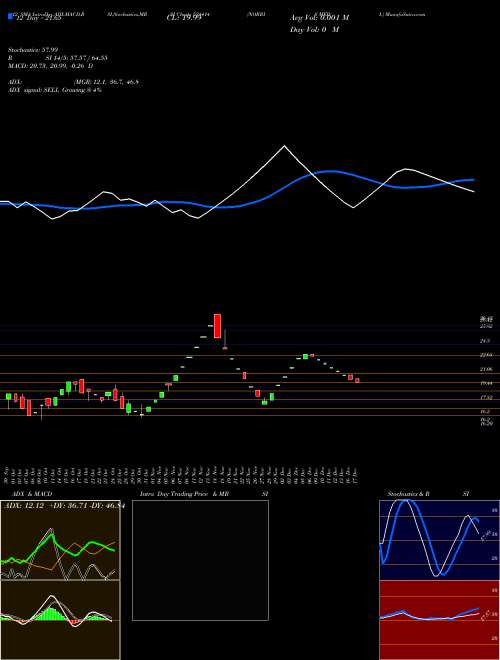Screen dimensions: 500x660
Task: Click the 'Intra Day Trading Price & MRSI' title
Action: (x=204, y=494)
